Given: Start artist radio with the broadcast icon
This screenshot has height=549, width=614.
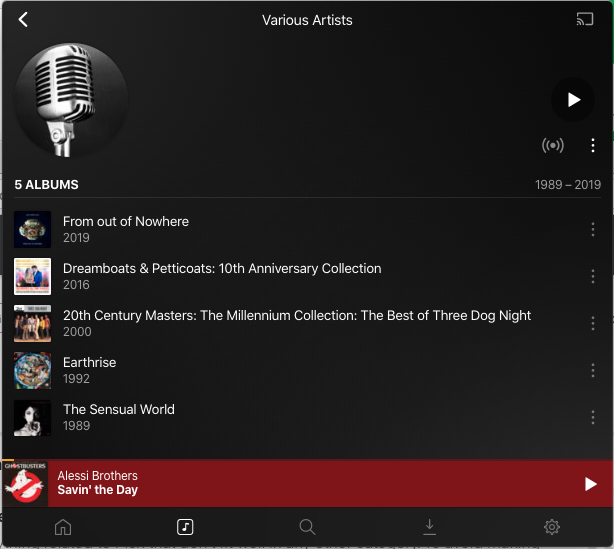Looking at the screenshot, I should (553, 145).
